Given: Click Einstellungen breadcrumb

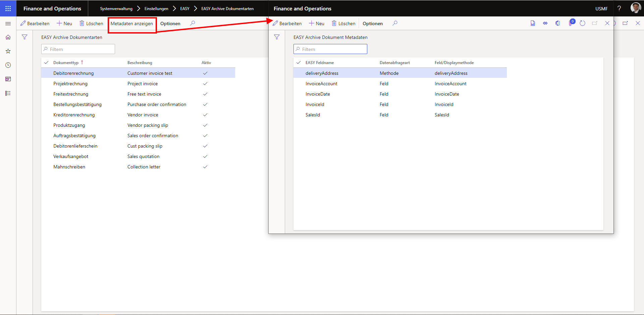Looking at the screenshot, I should 156,9.
